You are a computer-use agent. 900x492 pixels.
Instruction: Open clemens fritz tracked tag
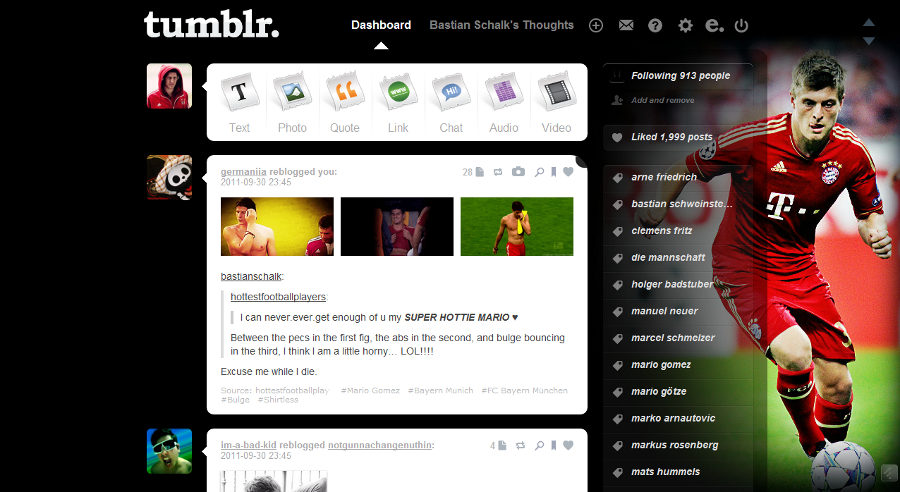(x=661, y=231)
